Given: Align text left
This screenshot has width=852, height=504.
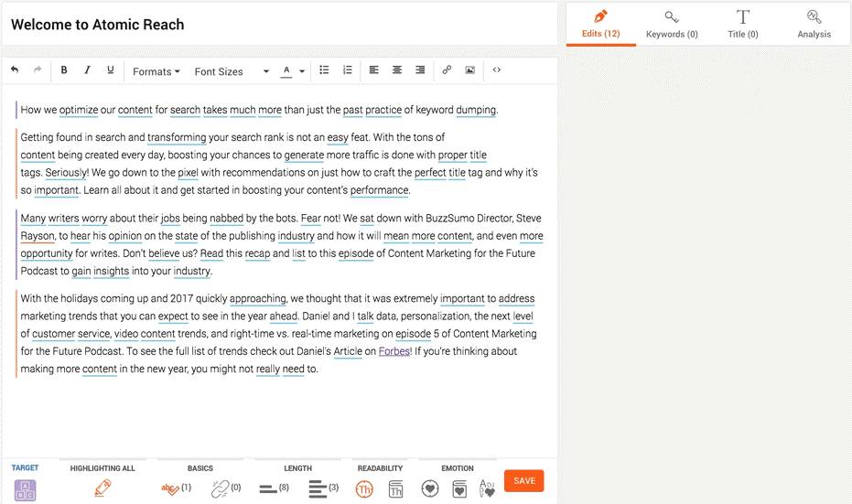Looking at the screenshot, I should 373,70.
